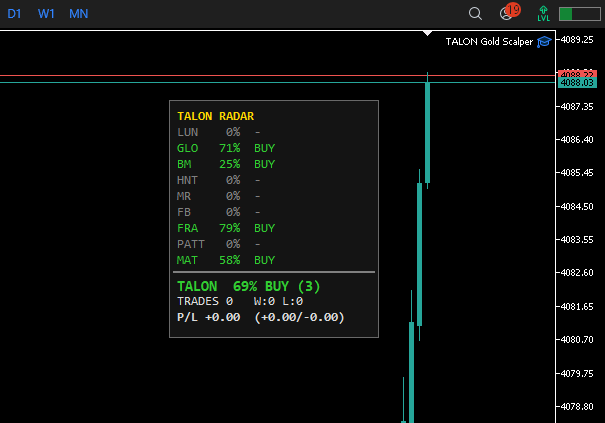This screenshot has height=423, width=605.
Task: Click the 4084.50 price scale label
Action: coord(577,207)
